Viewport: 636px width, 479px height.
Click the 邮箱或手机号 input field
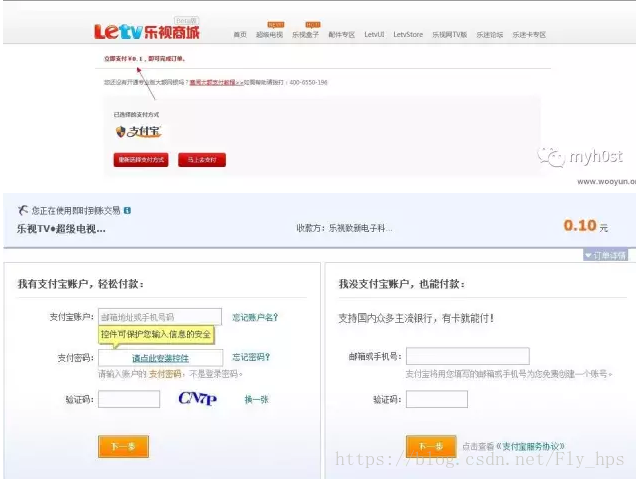[x=468, y=356]
